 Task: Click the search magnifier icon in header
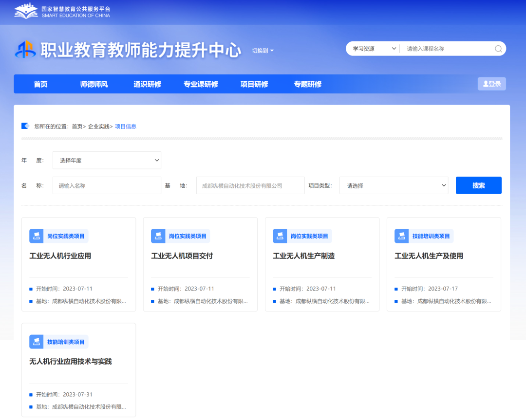[498, 49]
